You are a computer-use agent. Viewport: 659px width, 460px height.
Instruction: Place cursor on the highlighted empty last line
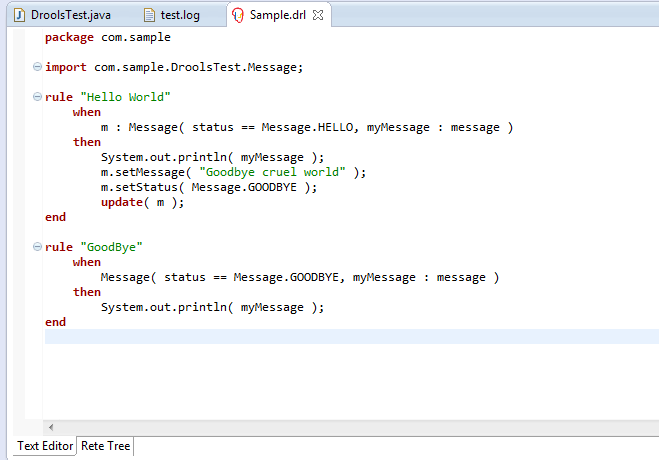(352, 336)
